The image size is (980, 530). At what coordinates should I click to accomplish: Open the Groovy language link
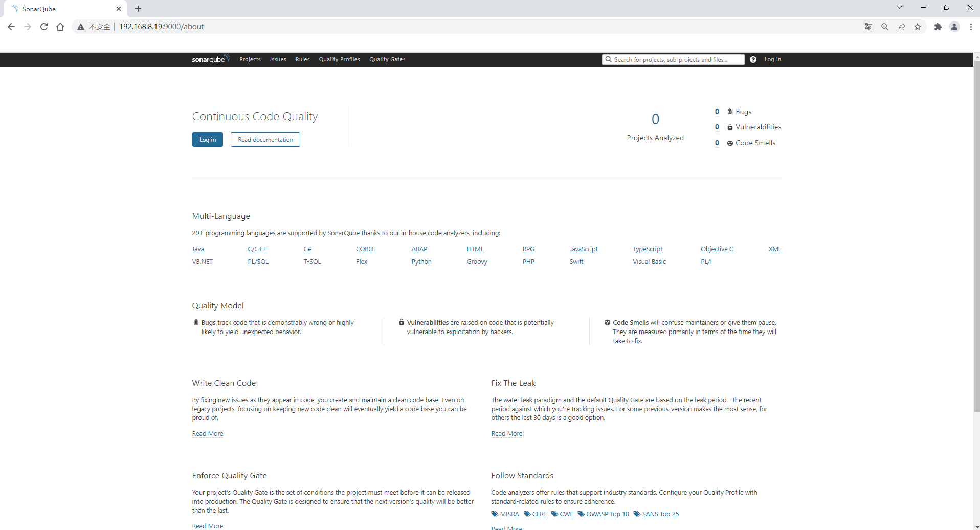[x=477, y=262]
